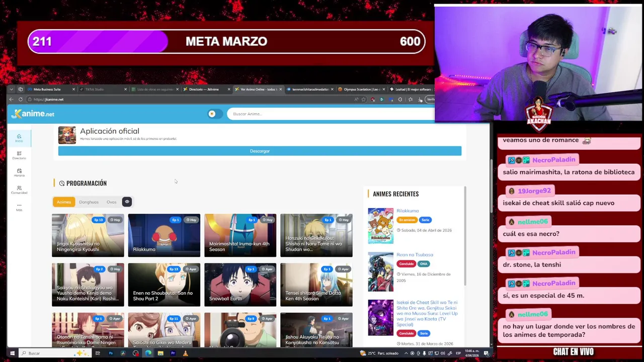Expand the Más sidebar menu

click(x=19, y=207)
